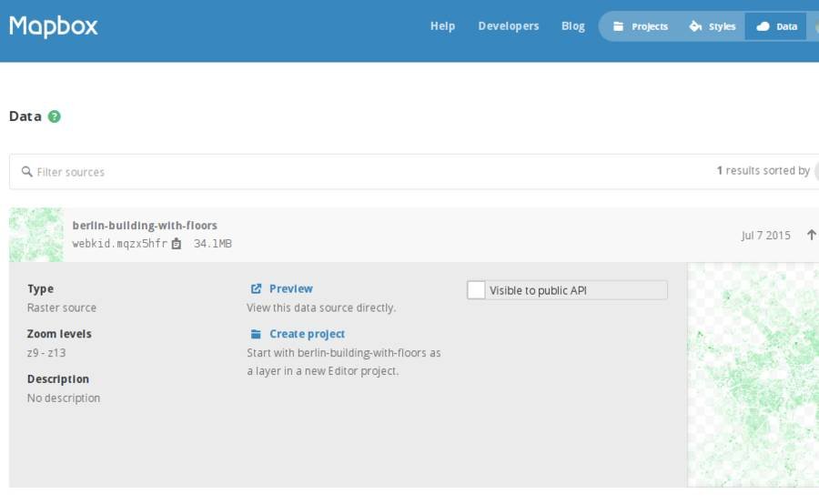Click the Mapbox logo

54,26
